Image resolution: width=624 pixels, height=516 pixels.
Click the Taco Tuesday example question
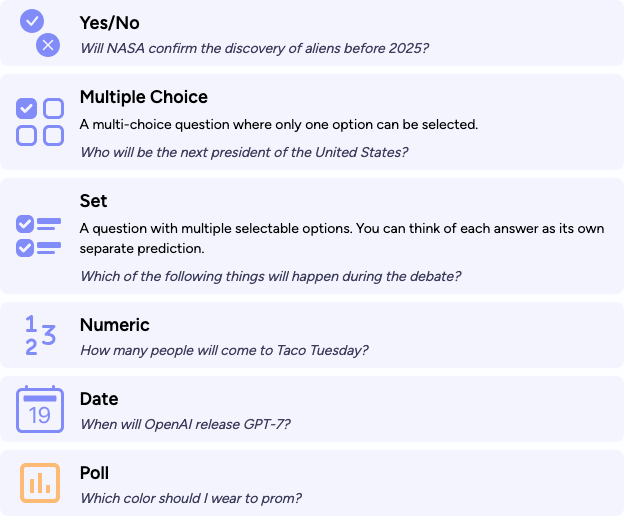[x=224, y=350]
